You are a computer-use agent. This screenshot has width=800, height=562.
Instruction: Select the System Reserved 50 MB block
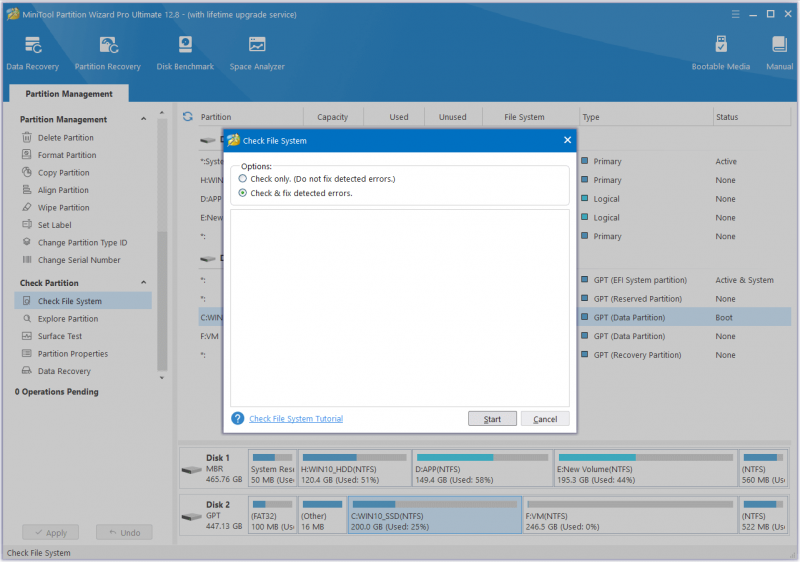coord(272,468)
